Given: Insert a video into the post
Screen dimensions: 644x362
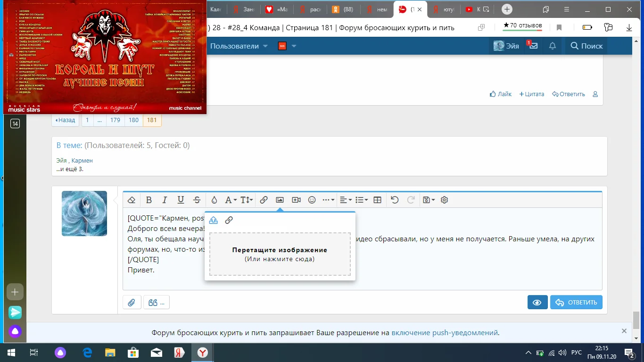Looking at the screenshot, I should click(x=296, y=199).
